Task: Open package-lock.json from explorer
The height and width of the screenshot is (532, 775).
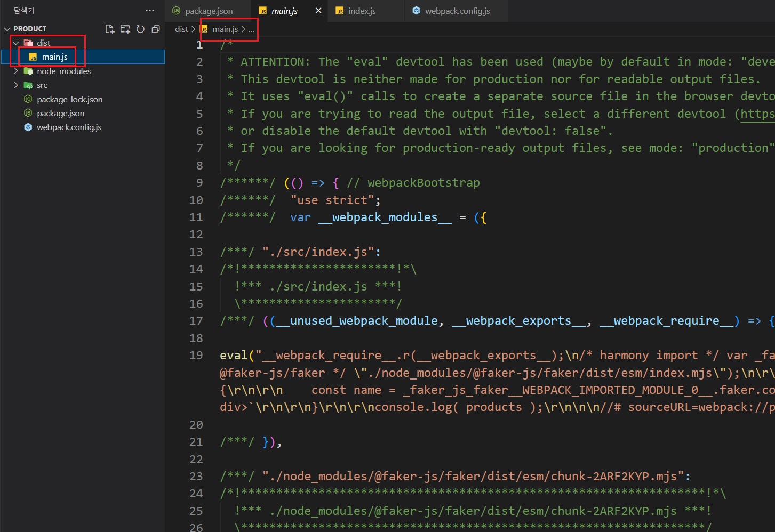Action: (x=69, y=99)
